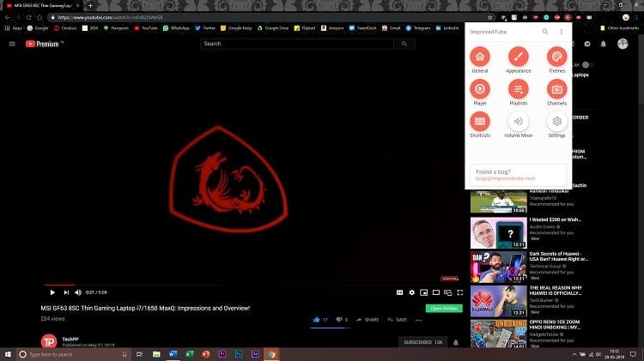This screenshot has height=361, width=644.
Task: Switch to theater mode
Action: [x=435, y=292]
